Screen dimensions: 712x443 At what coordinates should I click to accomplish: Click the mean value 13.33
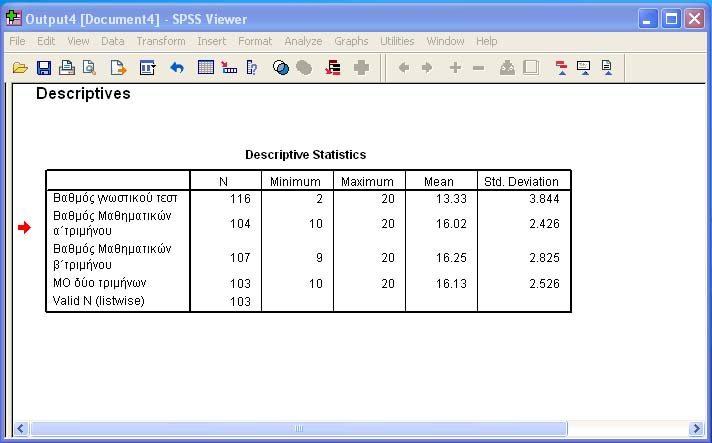451,198
